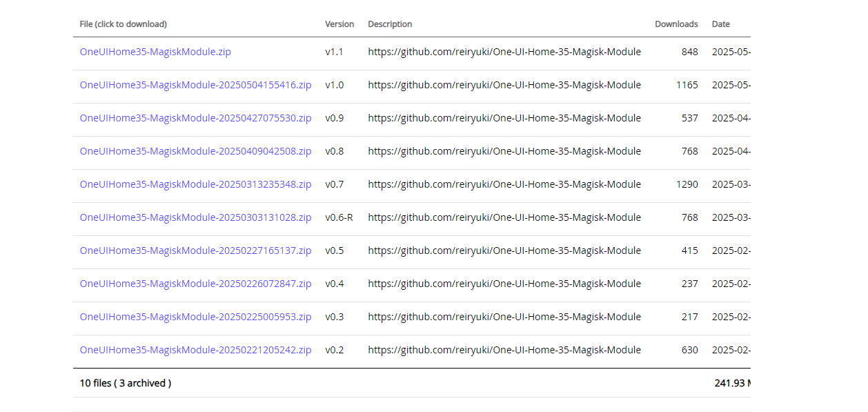Click the 237 downloads count

[689, 284]
